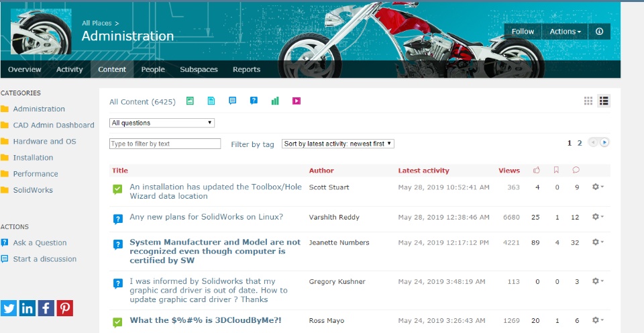Sort by likes column icon
Viewport: 644px width, 333px height.
pyautogui.click(x=537, y=170)
